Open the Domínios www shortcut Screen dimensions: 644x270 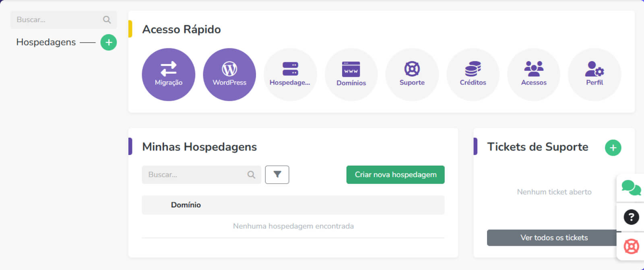pos(351,74)
